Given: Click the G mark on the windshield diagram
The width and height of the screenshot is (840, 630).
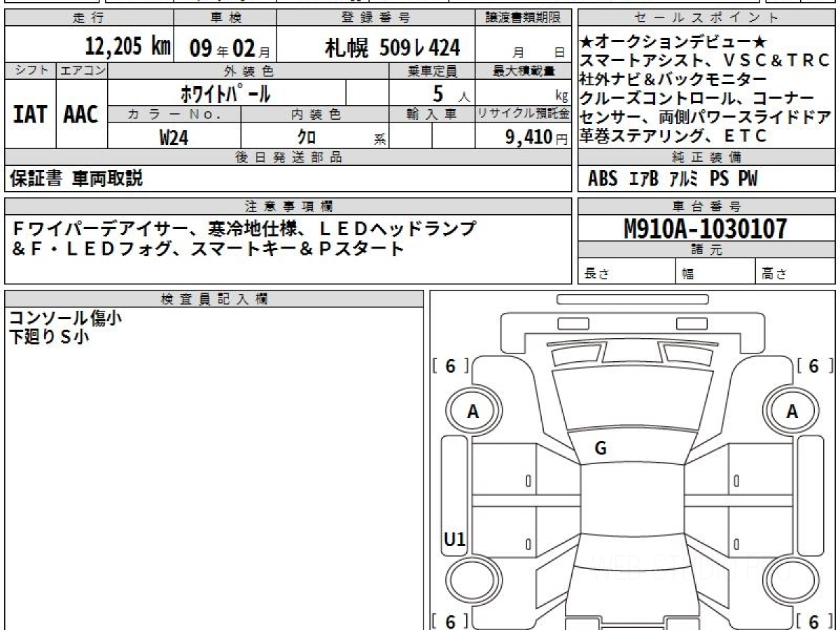Looking at the screenshot, I should tap(600, 449).
